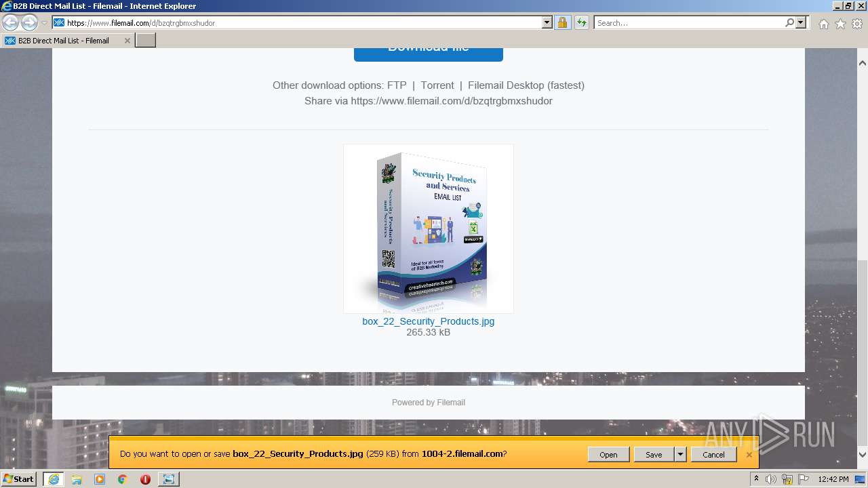The width and height of the screenshot is (868, 488).
Task: Click the last taskbar application icon
Action: click(168, 479)
